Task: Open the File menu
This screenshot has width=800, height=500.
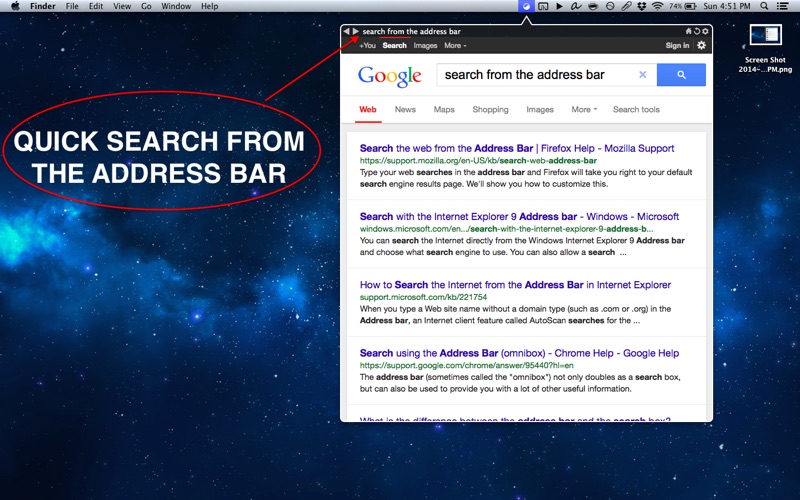Action: (72, 6)
